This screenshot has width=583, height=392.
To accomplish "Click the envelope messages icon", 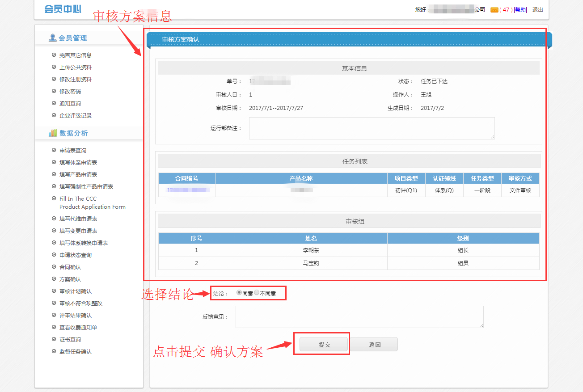I will coord(494,10).
